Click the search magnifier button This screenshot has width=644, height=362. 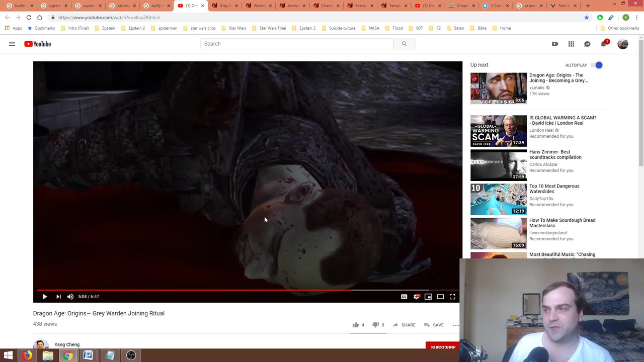point(404,44)
